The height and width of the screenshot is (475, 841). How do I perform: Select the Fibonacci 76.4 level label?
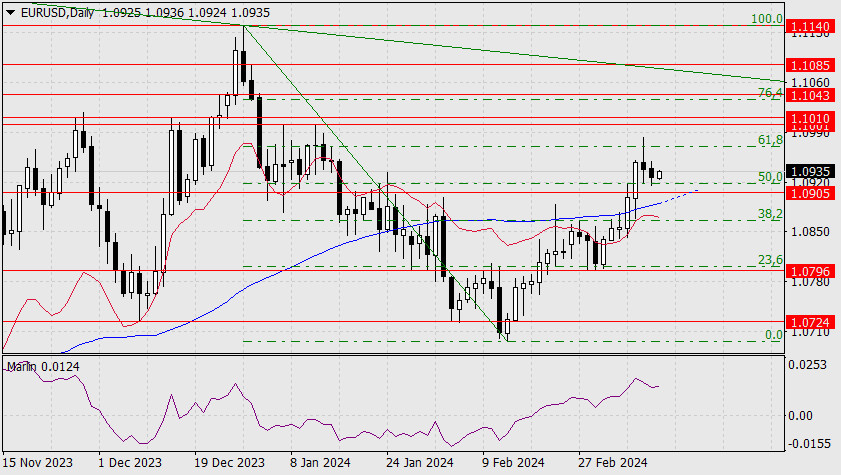click(770, 93)
